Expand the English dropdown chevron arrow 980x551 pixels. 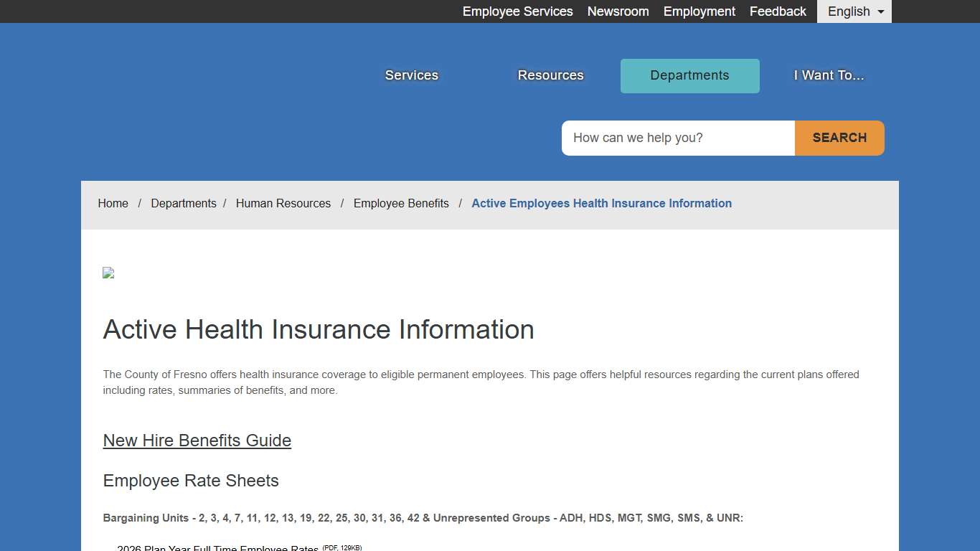[x=880, y=11]
